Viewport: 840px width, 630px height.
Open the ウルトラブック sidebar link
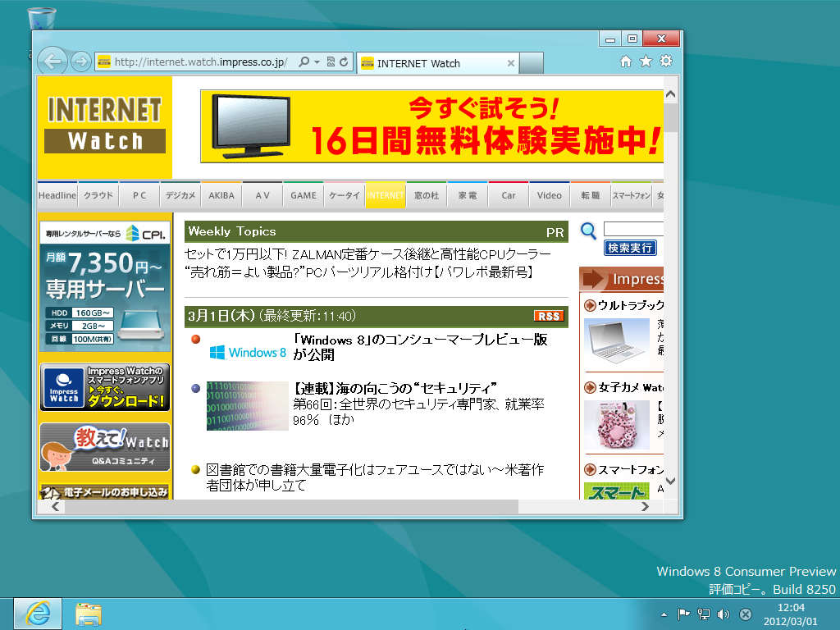click(630, 305)
